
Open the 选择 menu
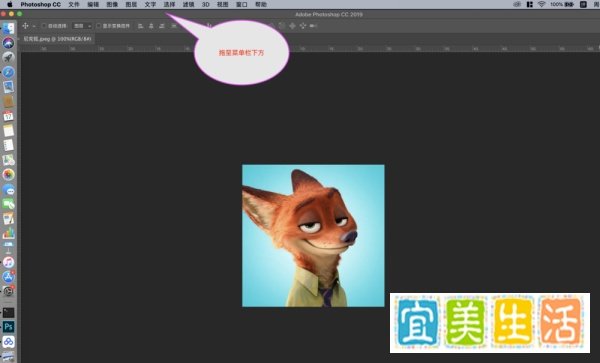pos(169,5)
